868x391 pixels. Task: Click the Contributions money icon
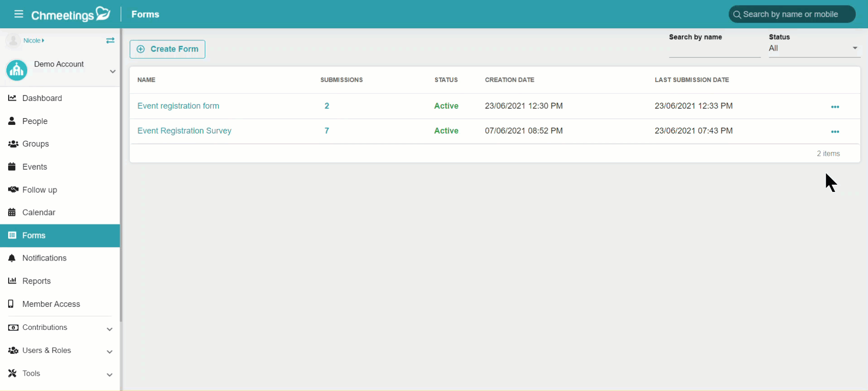click(13, 327)
